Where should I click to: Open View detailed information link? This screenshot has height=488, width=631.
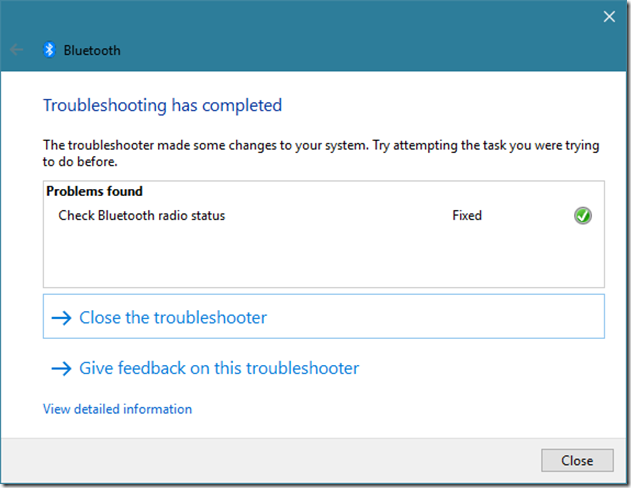[x=118, y=409]
